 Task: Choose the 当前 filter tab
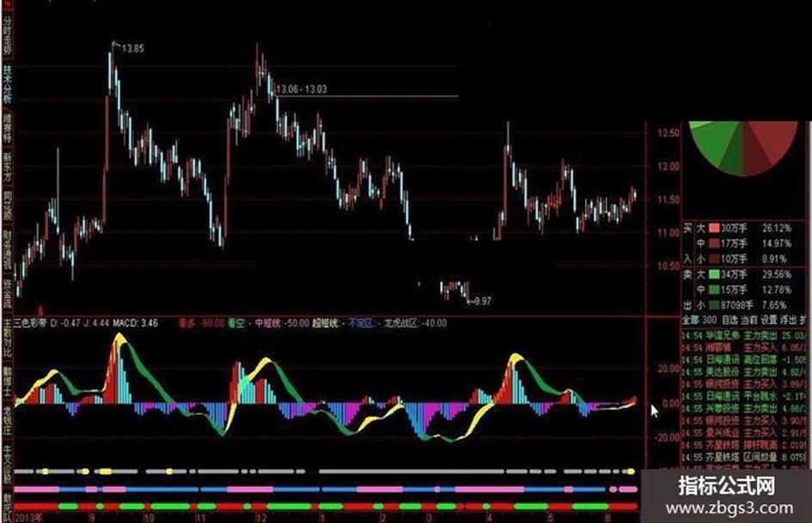[748, 320]
